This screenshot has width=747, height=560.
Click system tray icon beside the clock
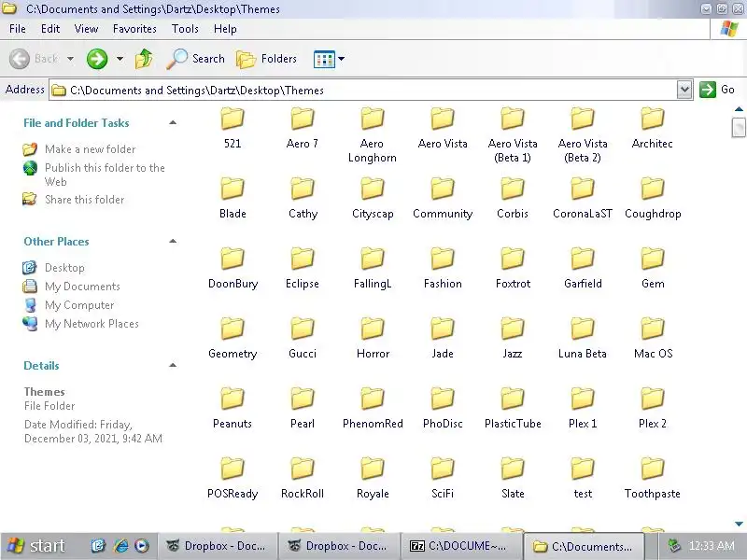pos(673,546)
